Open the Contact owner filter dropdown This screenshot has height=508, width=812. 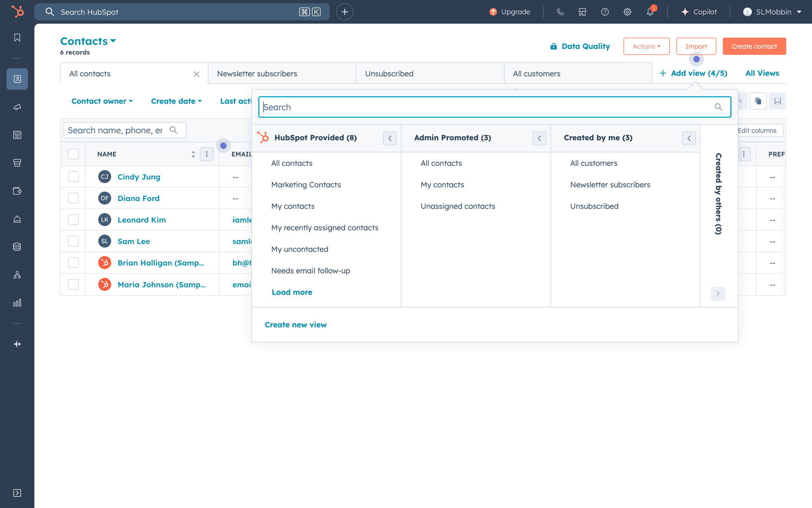[x=102, y=101]
